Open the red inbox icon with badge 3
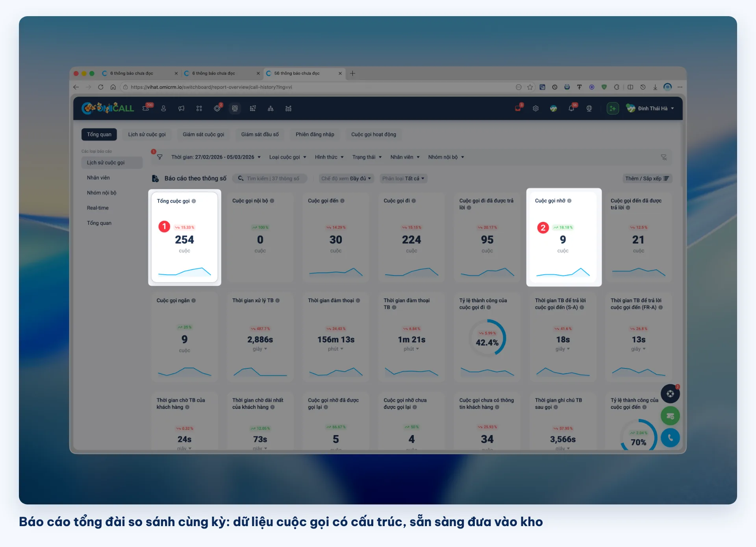 [x=518, y=108]
